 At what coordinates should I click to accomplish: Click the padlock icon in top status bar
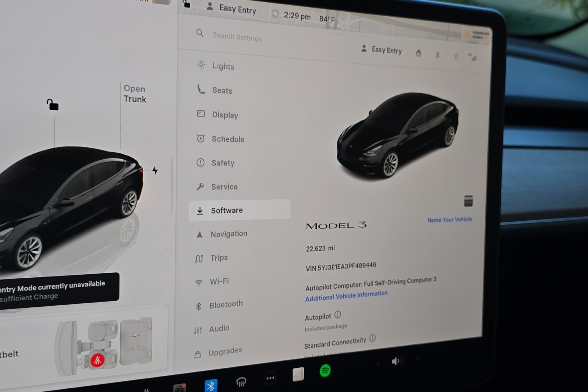pyautogui.click(x=186, y=4)
